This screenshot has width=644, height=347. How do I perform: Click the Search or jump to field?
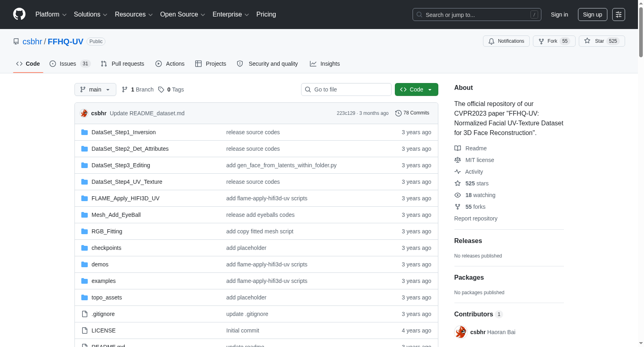point(477,15)
